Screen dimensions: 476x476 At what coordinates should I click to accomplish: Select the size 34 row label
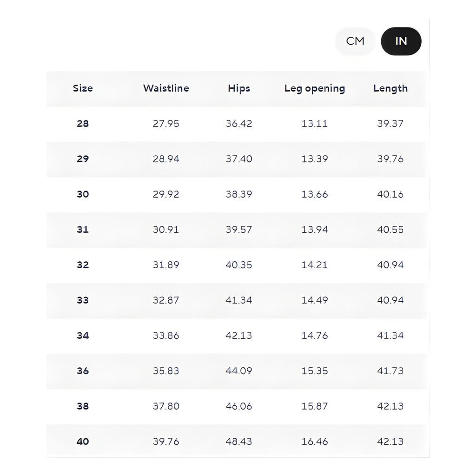click(x=83, y=336)
